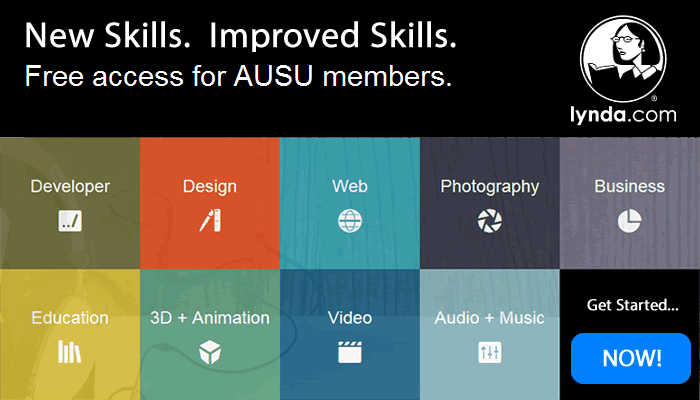Click the Video clapperboard icon
Viewport: 700px width, 400px height.
[350, 352]
